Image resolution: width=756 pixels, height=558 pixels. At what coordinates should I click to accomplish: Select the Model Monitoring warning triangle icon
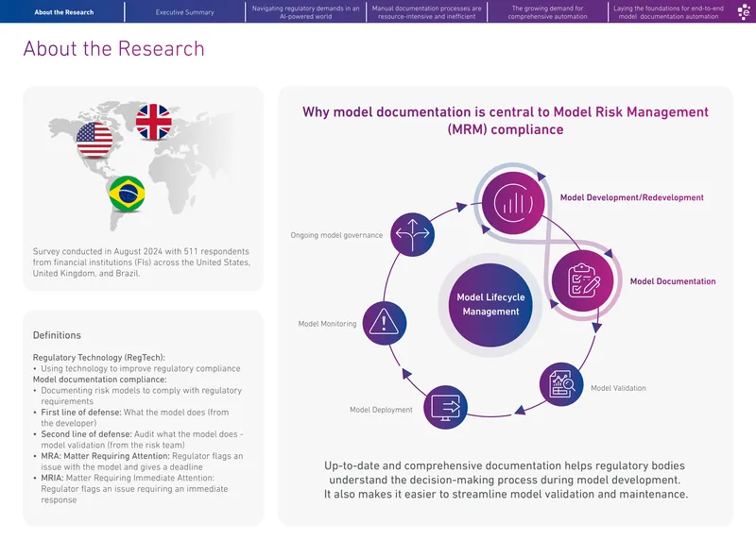(385, 323)
